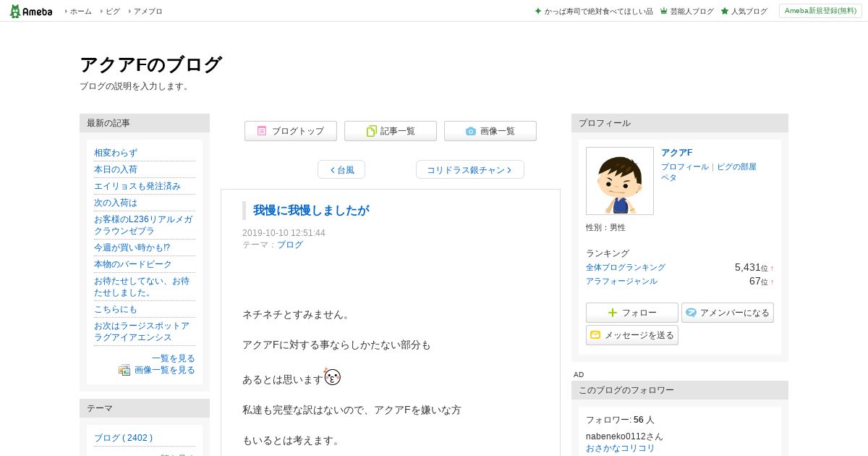Send a message via メッセージを送る
The height and width of the screenshot is (456, 868).
tap(632, 335)
